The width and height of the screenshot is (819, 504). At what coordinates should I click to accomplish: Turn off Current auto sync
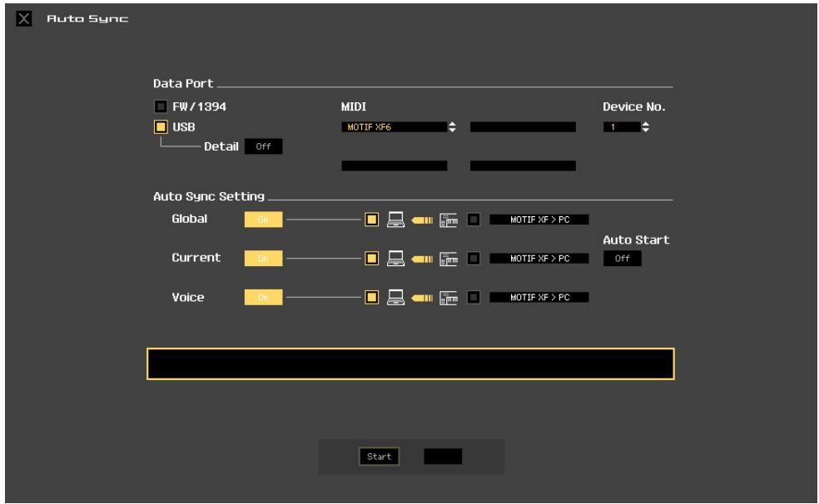pos(263,259)
